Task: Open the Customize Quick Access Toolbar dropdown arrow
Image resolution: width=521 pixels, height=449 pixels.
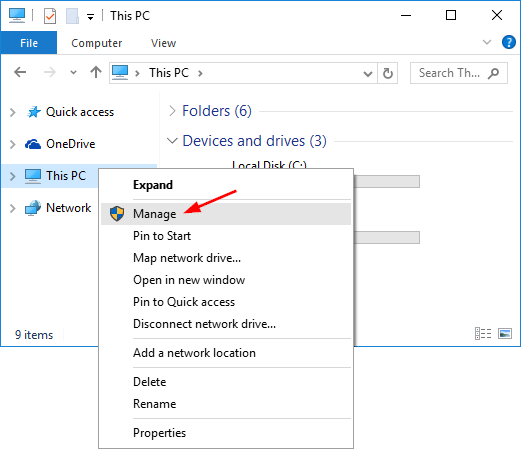Action: point(90,16)
